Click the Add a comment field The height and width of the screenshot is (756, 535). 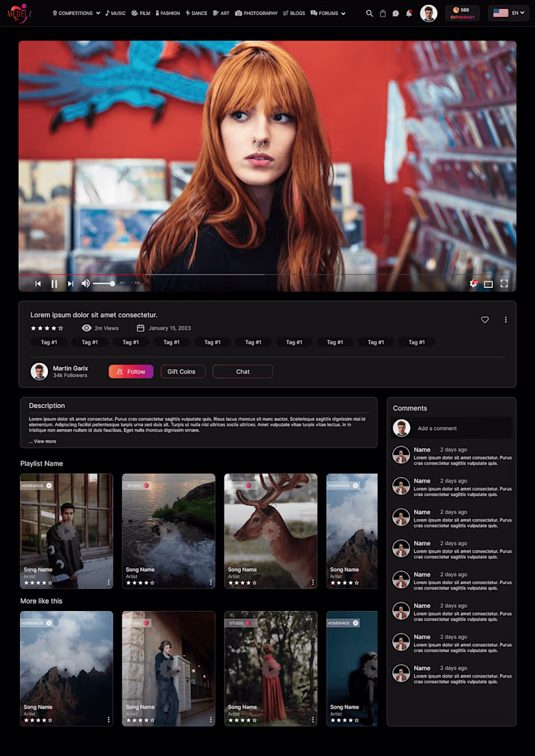(451, 428)
